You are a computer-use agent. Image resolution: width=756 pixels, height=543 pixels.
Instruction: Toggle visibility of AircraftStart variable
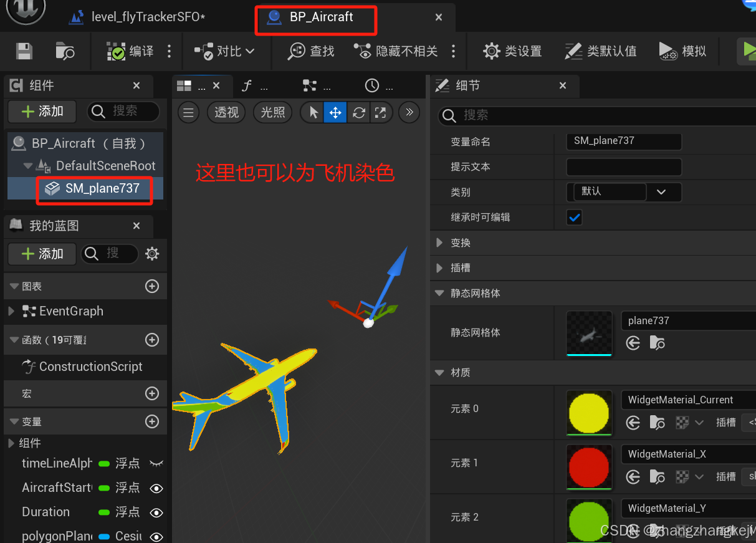(156, 488)
